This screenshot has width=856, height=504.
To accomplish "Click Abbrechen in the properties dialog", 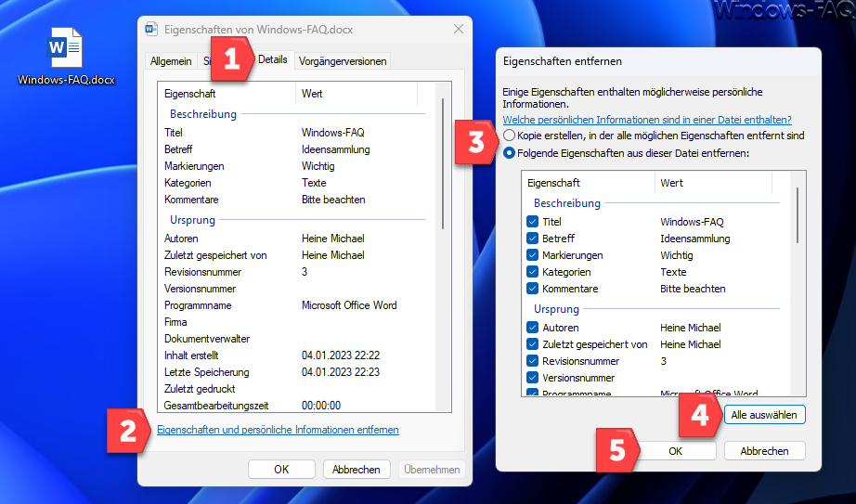I will [x=357, y=470].
